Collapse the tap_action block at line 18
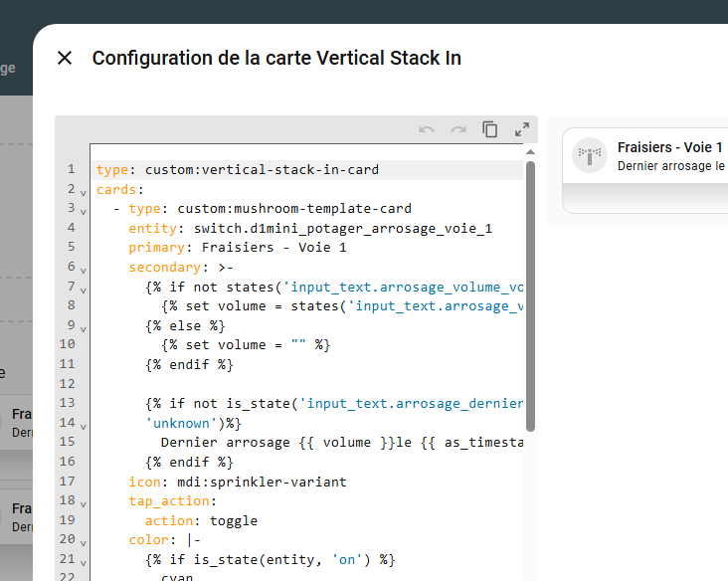This screenshot has width=728, height=581. point(83,501)
